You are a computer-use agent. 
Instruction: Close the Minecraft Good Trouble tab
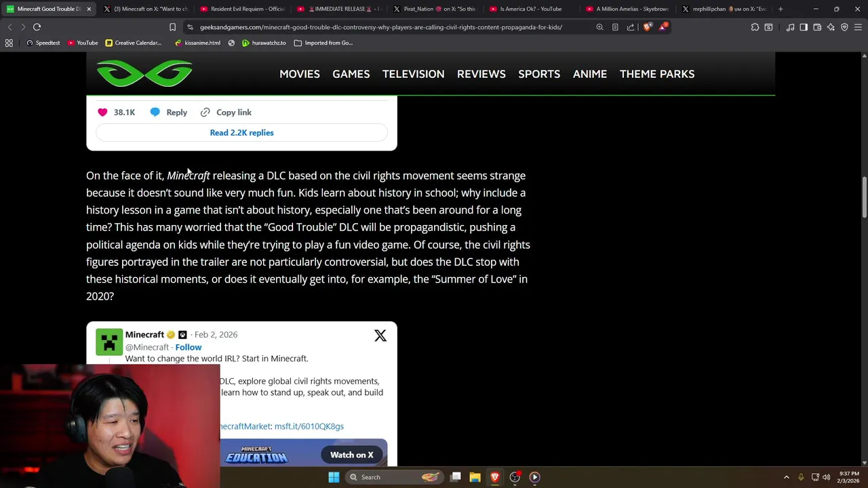[89, 9]
